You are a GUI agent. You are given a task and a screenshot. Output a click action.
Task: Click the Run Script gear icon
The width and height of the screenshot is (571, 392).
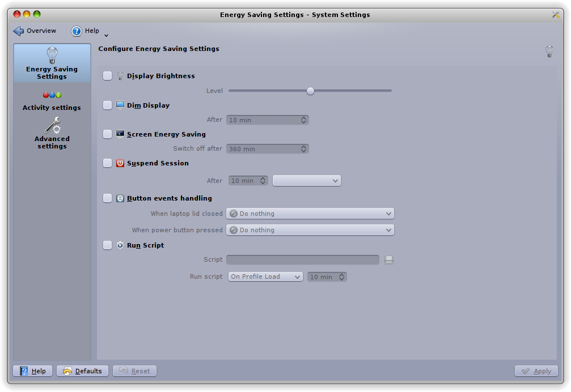tap(120, 245)
